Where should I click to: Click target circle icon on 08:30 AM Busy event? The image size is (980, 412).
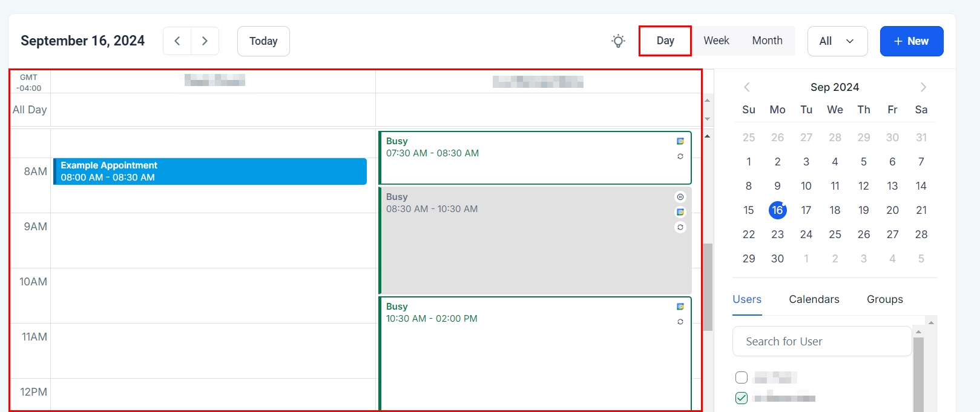[680, 197]
